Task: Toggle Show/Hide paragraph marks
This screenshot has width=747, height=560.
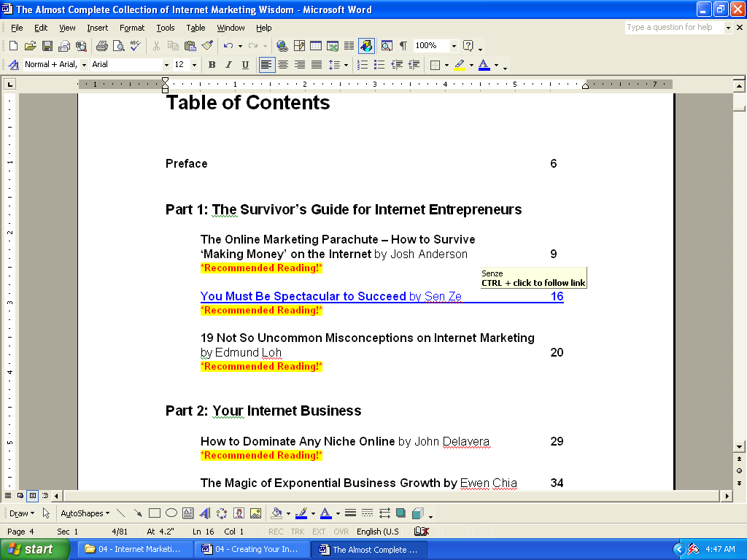Action: click(x=403, y=46)
